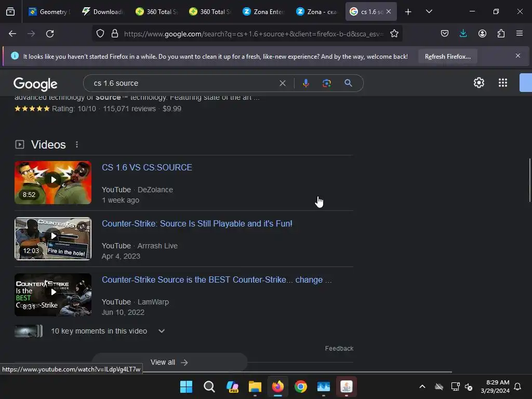This screenshot has width=532, height=399.
Task: Close the cs 1.6 source tab
Action: tap(389, 11)
